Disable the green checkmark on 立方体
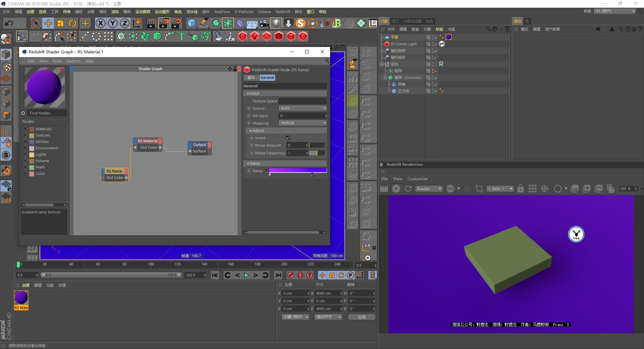 pos(436,91)
